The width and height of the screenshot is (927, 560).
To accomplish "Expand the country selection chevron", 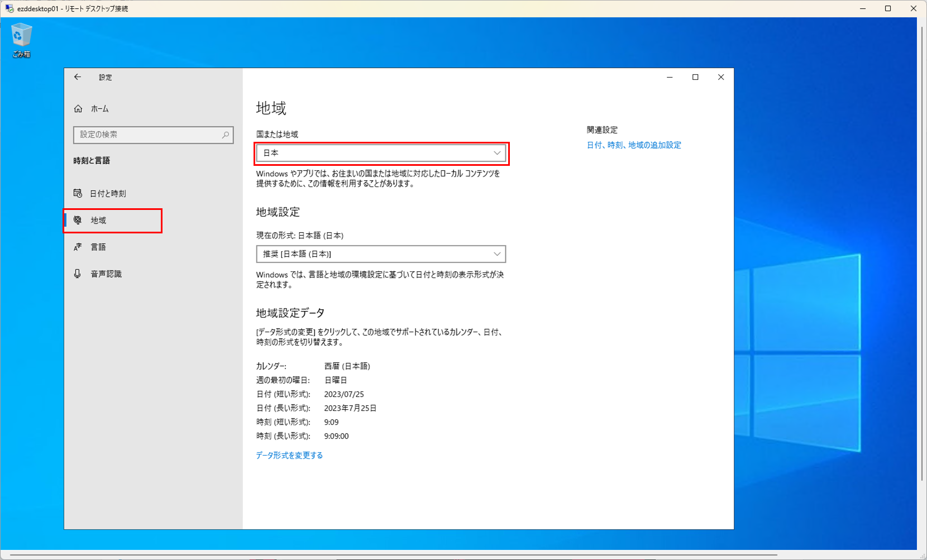I will tap(496, 152).
